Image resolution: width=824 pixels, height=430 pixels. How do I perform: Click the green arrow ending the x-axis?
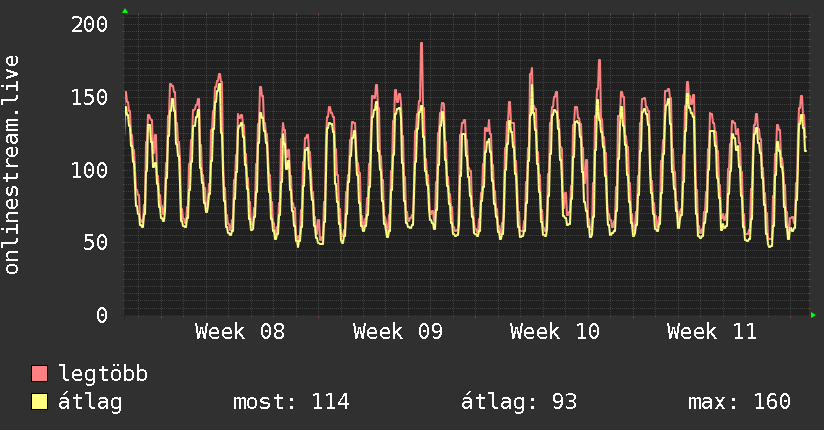815,315
